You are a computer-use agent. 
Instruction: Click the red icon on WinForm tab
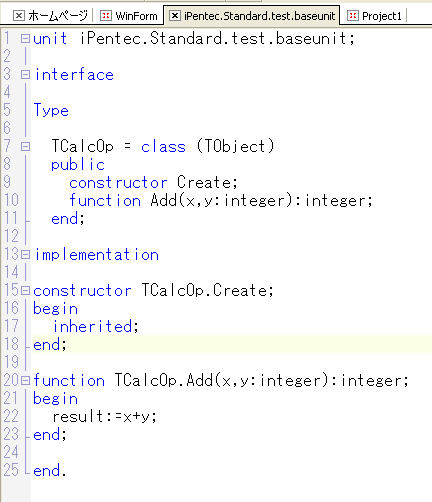[x=106, y=16]
